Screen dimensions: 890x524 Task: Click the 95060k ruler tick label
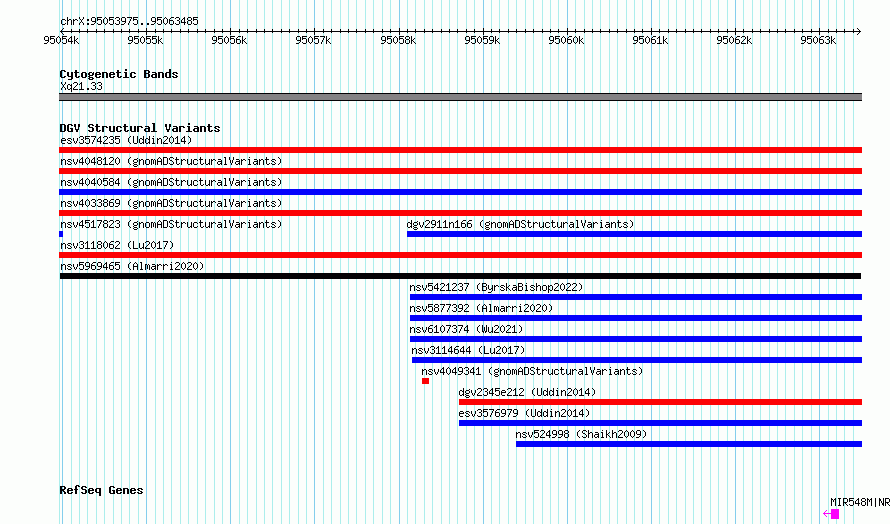coord(566,40)
